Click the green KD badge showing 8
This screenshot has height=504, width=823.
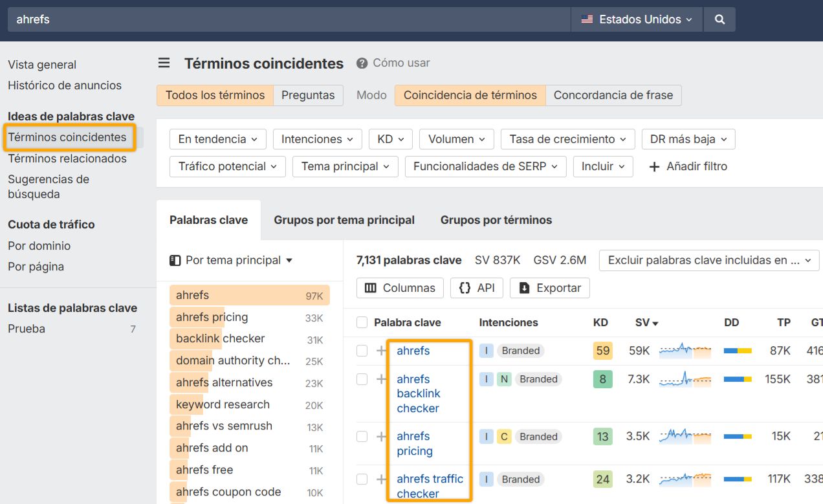coord(602,379)
